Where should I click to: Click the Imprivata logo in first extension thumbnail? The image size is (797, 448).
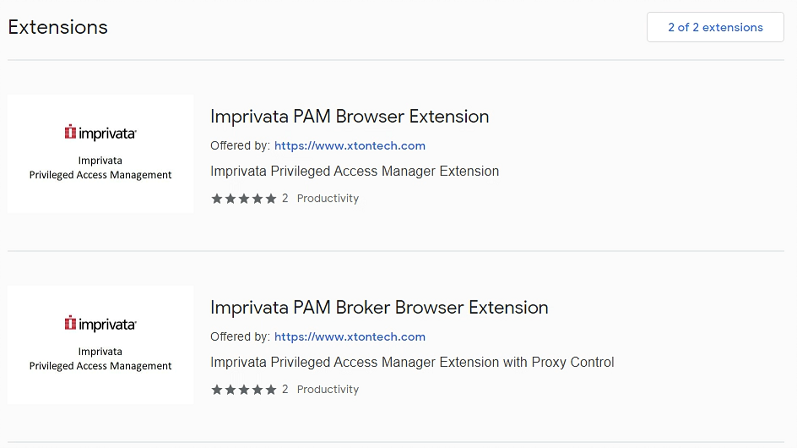tap(100, 132)
